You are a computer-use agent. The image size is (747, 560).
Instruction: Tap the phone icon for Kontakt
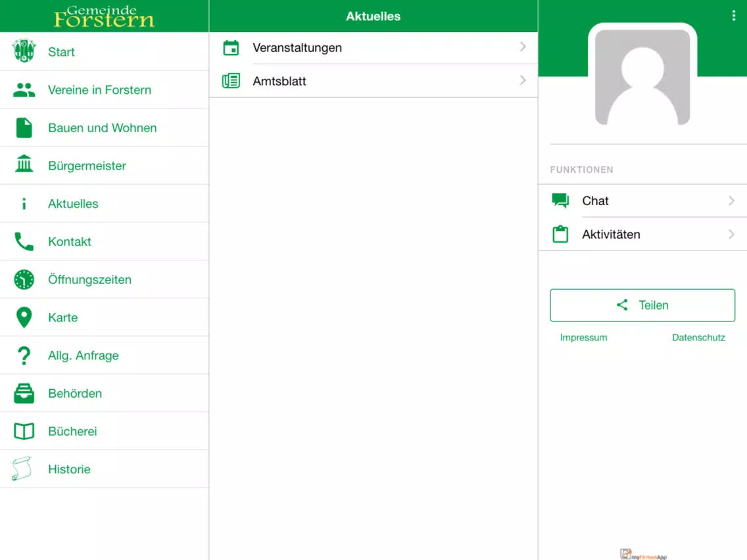tap(24, 242)
